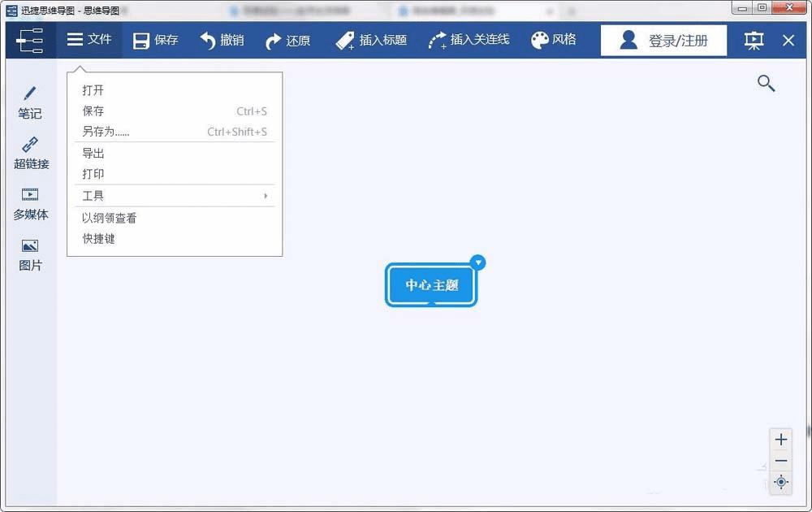Start presentation mode with the screen icon
812x512 pixels.
tap(754, 41)
